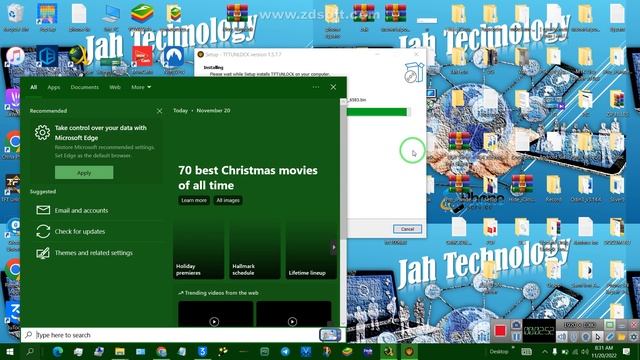The height and width of the screenshot is (360, 640).
Task: Open the Windows Start menu
Action: pyautogui.click(x=10, y=351)
